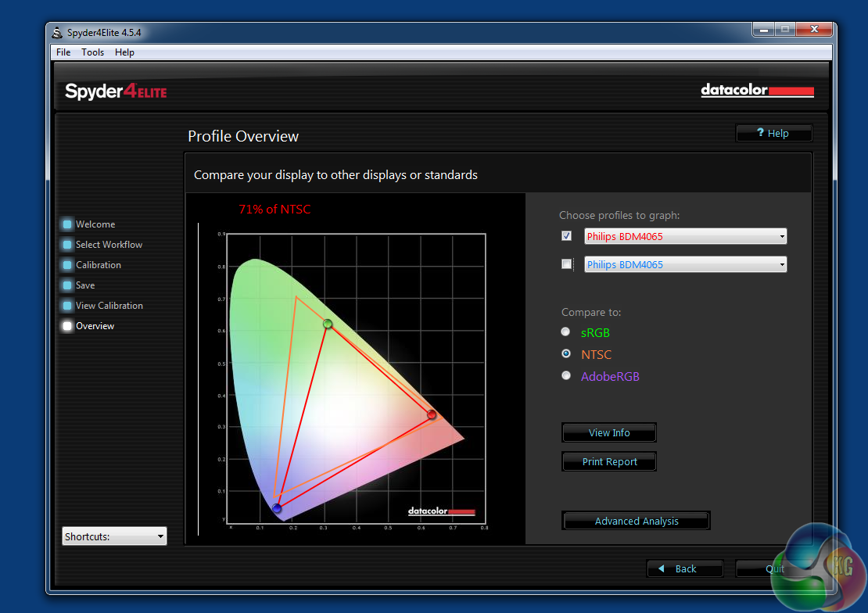Open the second blue Philips BDM4065 dropdown
The image size is (868, 613).
[x=685, y=264]
